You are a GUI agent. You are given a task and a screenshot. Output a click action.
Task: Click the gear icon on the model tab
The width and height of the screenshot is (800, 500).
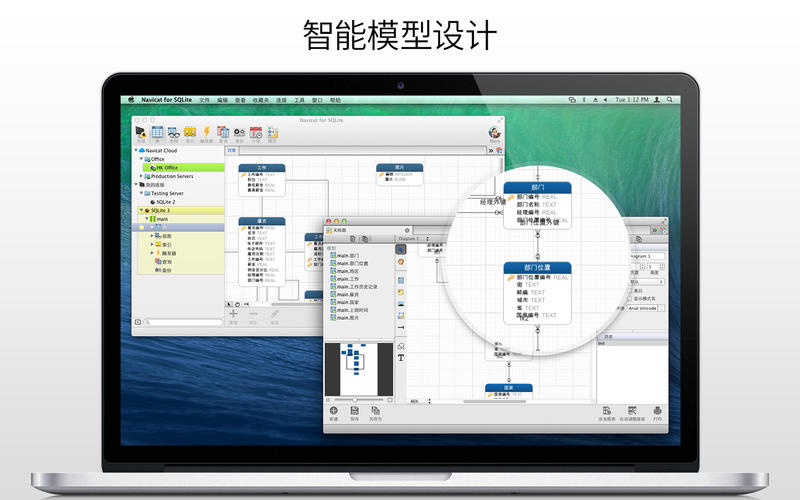click(x=407, y=231)
